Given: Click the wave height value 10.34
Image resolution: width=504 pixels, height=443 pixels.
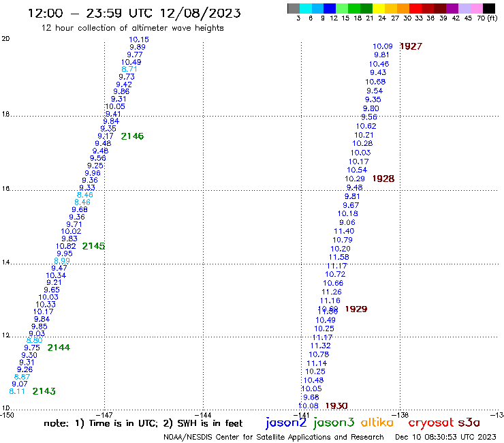Looking at the screenshot, I should point(56,275).
